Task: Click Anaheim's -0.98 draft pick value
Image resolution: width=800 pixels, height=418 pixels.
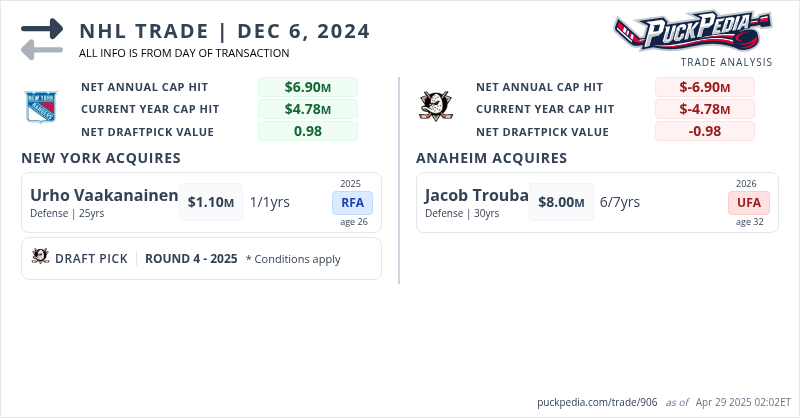Action: pyautogui.click(x=704, y=131)
